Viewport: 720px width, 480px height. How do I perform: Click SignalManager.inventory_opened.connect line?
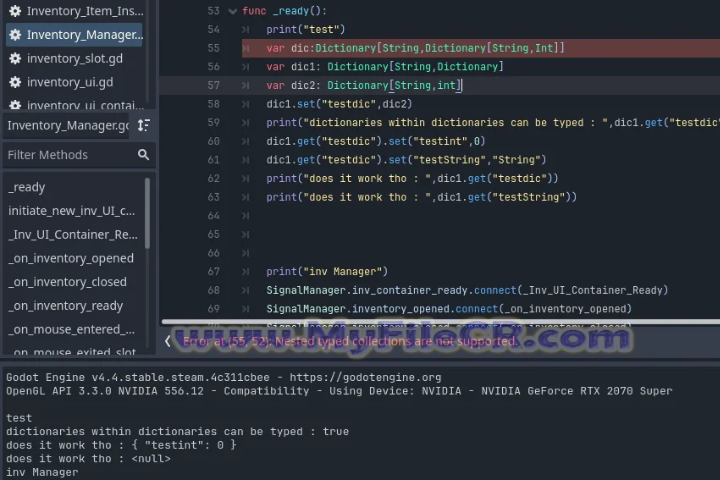pyautogui.click(x=449, y=309)
